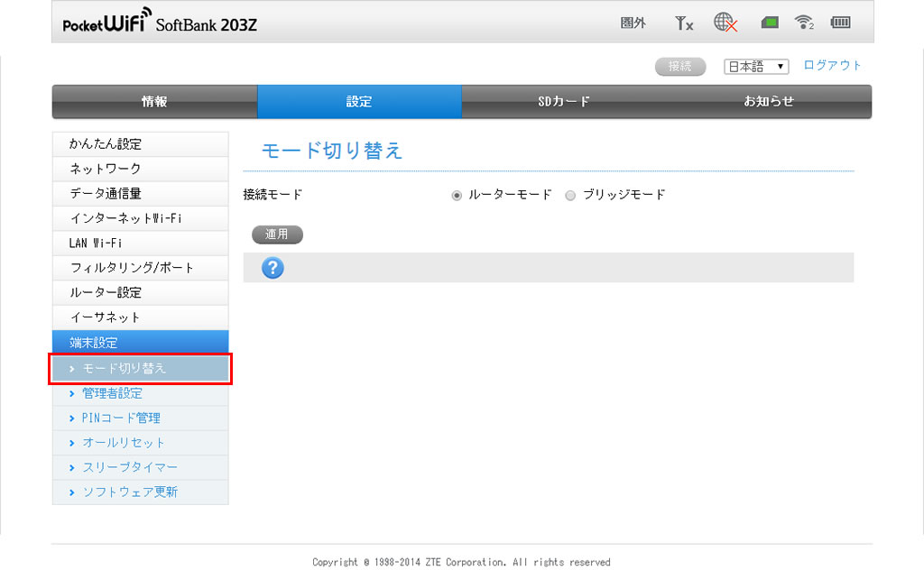
Task: Open the blue question mark help icon
Action: [273, 268]
